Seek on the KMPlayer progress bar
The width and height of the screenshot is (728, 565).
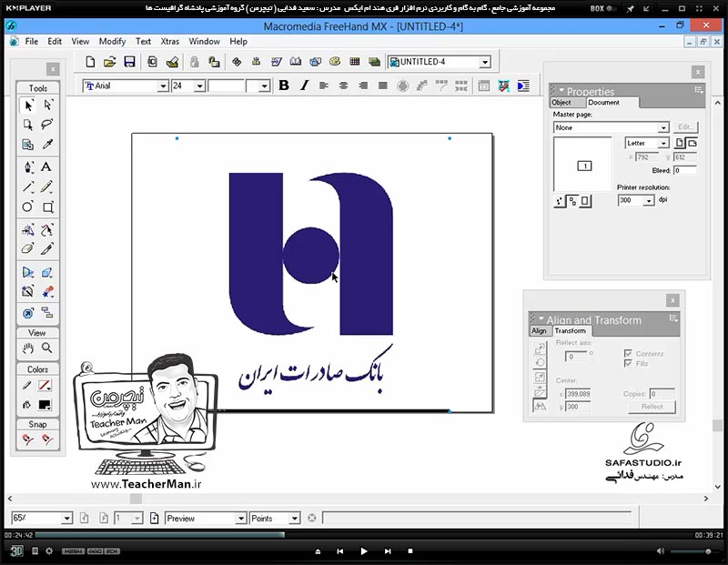click(364, 535)
